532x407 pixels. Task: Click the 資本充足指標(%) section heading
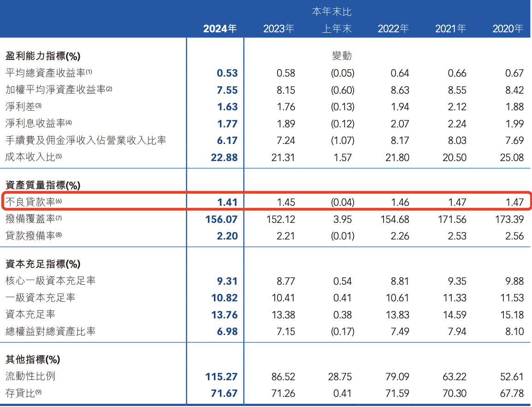43,264
